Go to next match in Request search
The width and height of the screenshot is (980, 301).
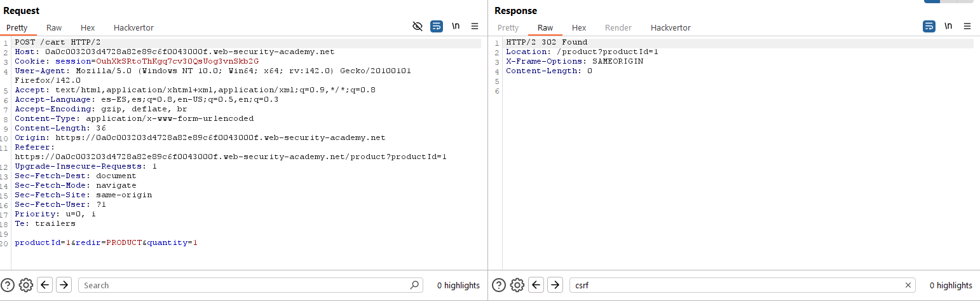click(64, 285)
